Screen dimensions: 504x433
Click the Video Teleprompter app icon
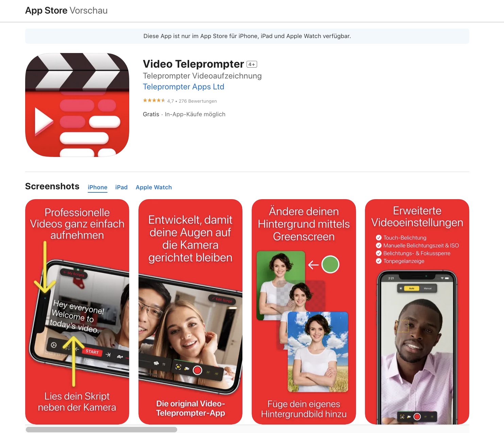[77, 105]
